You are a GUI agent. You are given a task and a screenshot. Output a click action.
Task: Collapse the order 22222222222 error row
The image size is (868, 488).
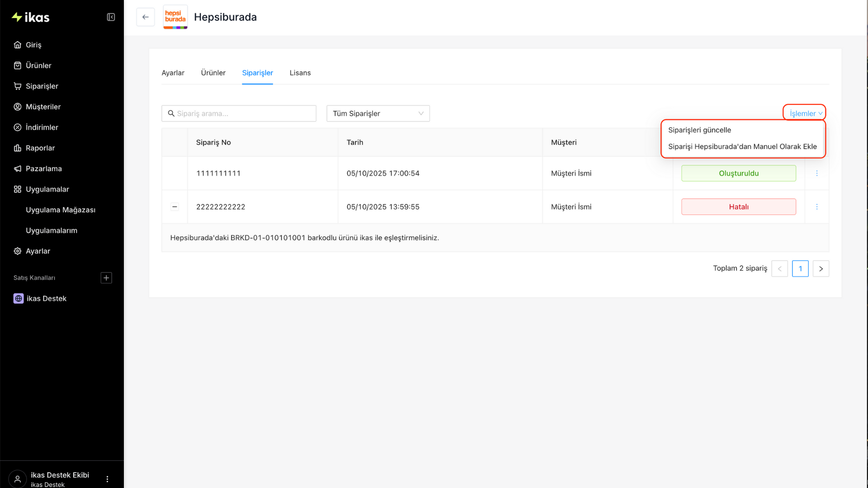pyautogui.click(x=175, y=207)
